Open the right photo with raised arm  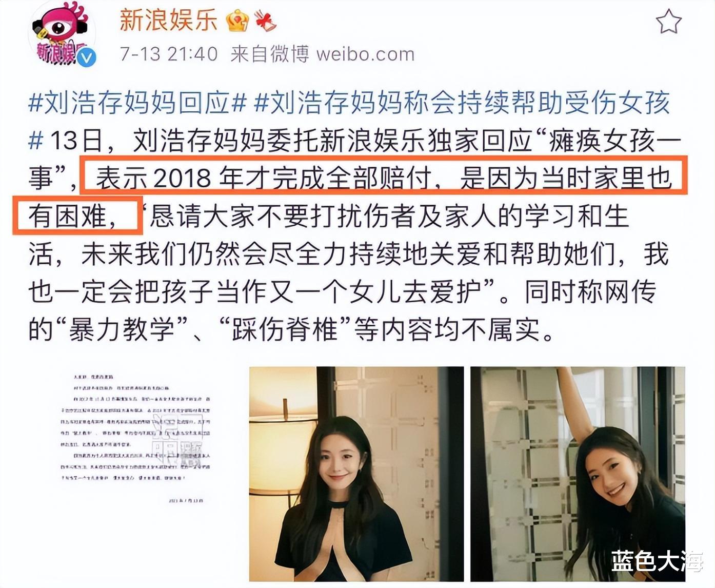click(x=578, y=474)
